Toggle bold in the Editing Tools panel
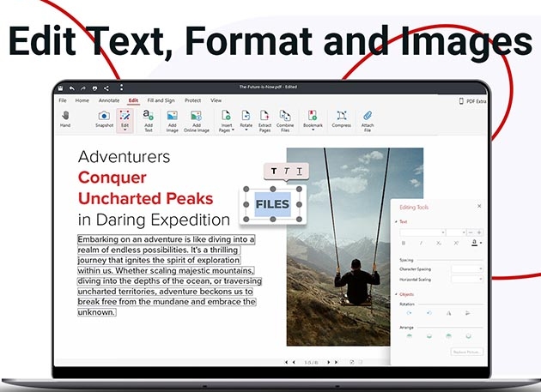This screenshot has width=541, height=392. (x=404, y=243)
